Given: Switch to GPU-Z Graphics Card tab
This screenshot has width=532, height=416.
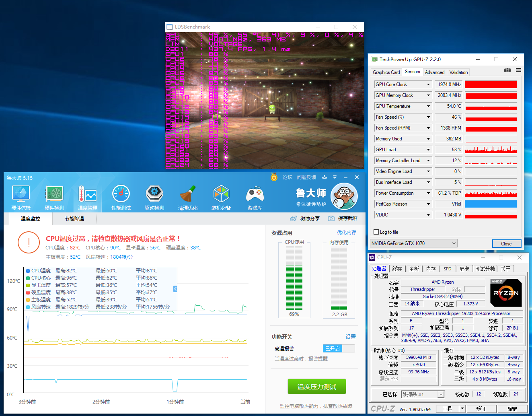Looking at the screenshot, I should pyautogui.click(x=386, y=72).
